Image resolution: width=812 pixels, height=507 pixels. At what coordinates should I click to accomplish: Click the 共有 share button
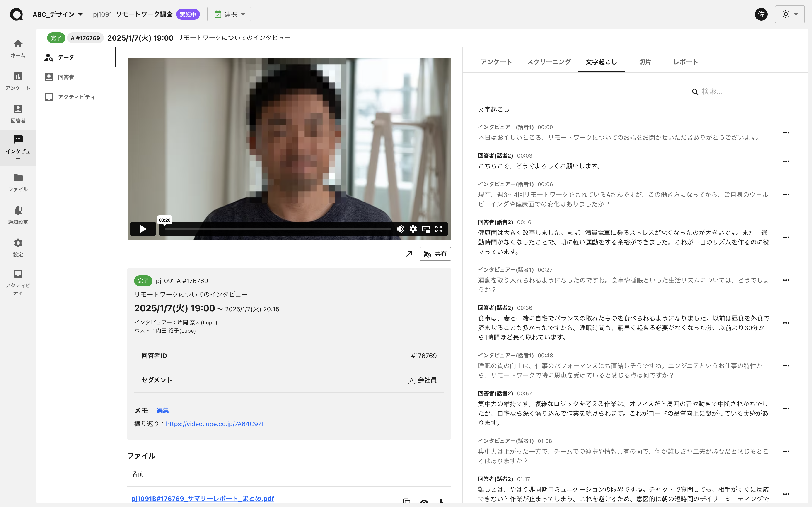click(435, 254)
